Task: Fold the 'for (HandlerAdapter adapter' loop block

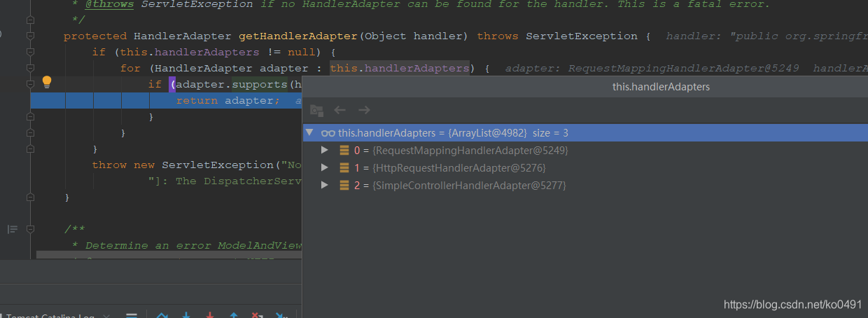Action: pyautogui.click(x=30, y=68)
